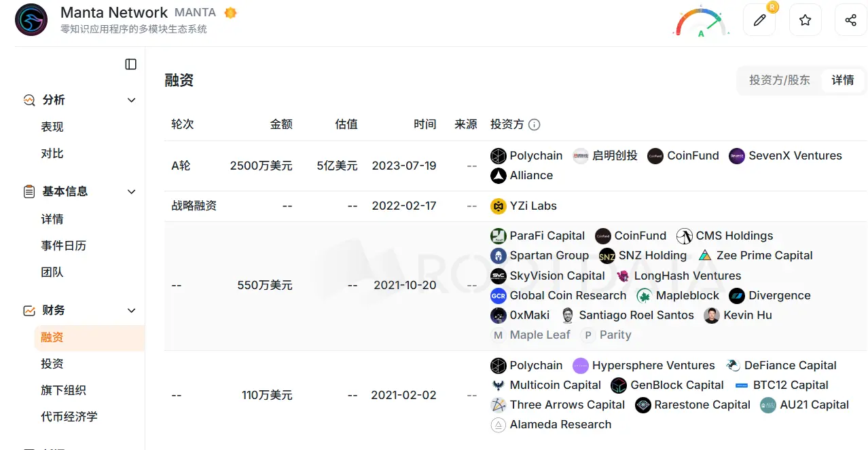
Task: Click the YZi Labs logo icon
Action: click(x=499, y=206)
